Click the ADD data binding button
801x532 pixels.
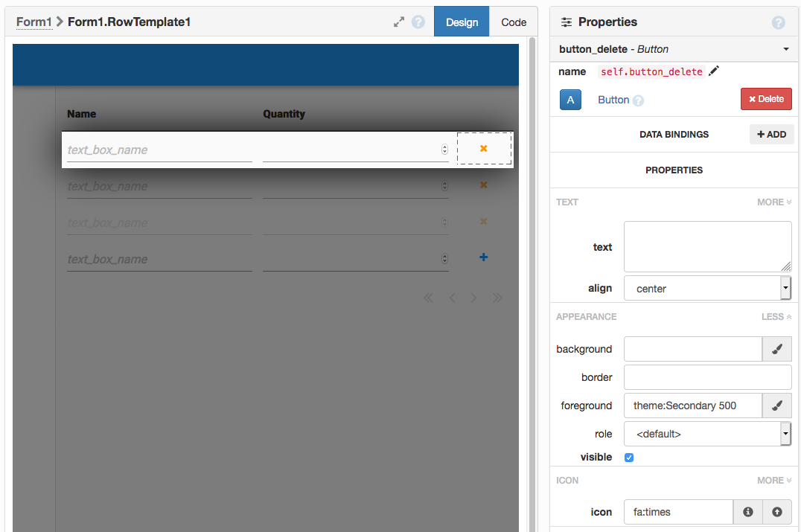coord(771,135)
